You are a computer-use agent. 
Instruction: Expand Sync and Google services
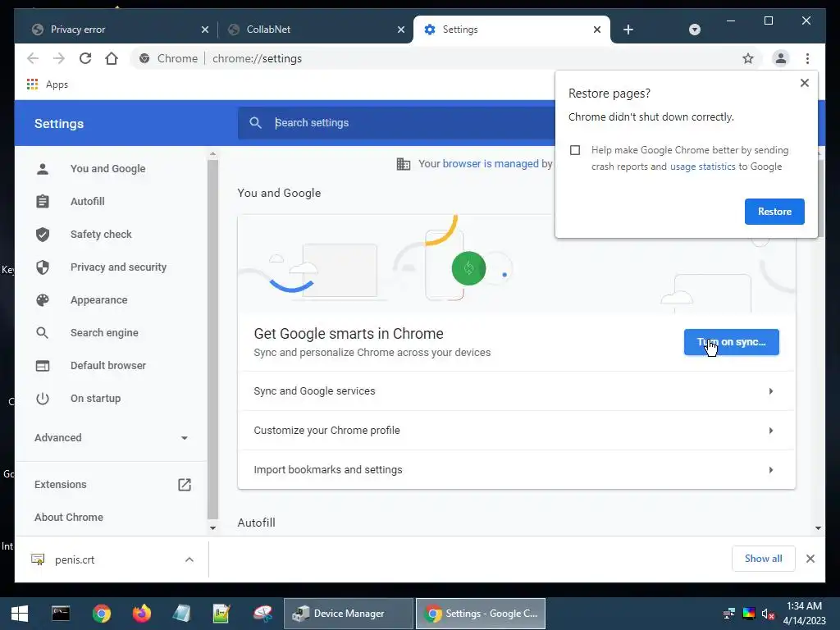click(517, 391)
